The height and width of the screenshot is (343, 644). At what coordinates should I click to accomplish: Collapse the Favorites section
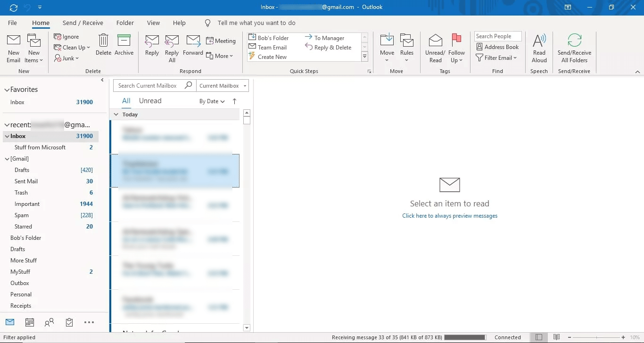(x=7, y=90)
